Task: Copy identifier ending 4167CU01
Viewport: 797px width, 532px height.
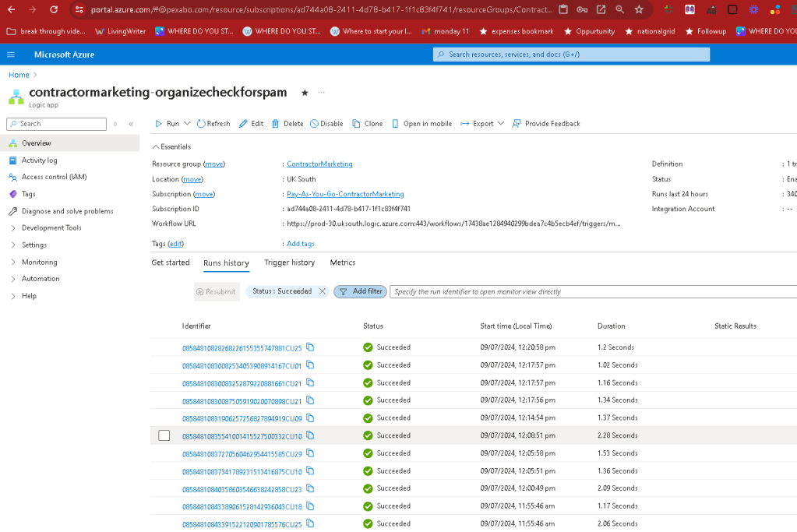Action: 310,365
